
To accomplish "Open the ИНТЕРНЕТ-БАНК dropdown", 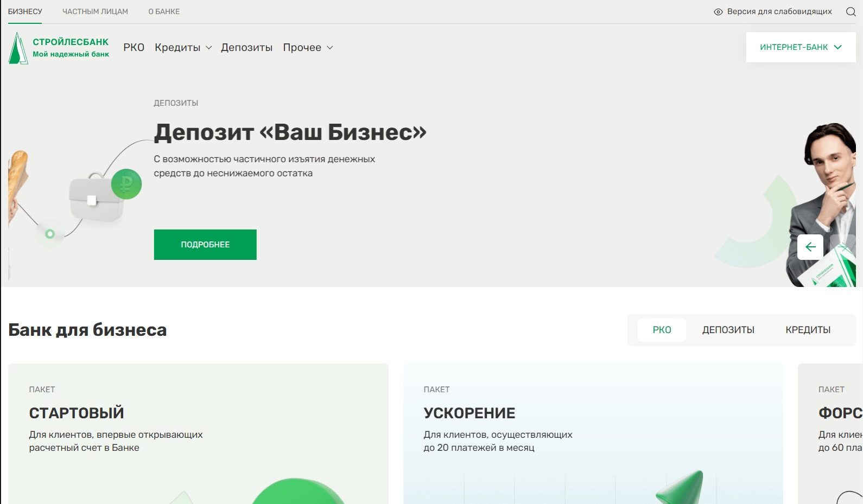I will tap(801, 47).
